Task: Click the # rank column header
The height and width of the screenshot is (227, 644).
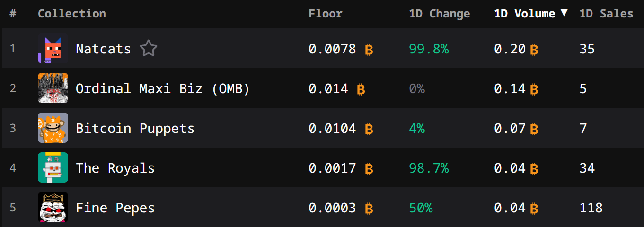Action: pyautogui.click(x=13, y=14)
